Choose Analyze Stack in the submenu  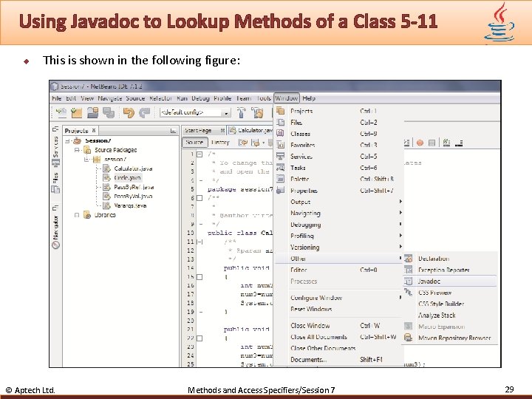click(x=450, y=316)
